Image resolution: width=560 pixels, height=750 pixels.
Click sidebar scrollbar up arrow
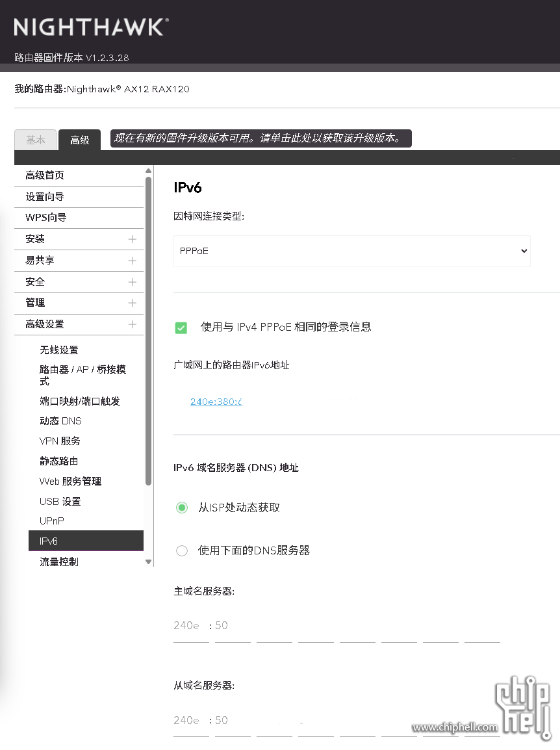pos(148,170)
